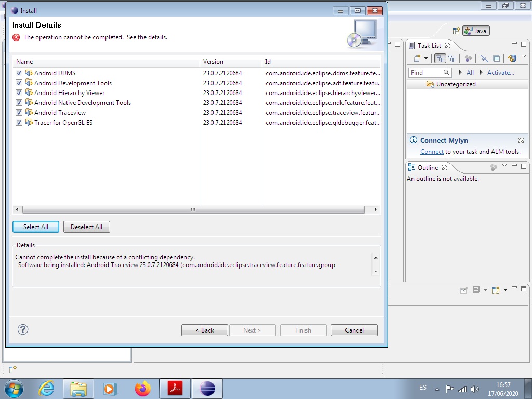Click the Display Selected Console icon
532x399 pixels.
coord(476,290)
